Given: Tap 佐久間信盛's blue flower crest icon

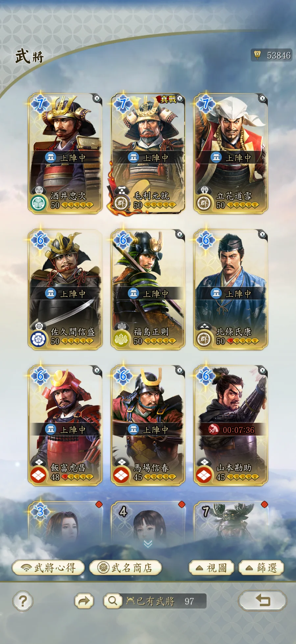Looking at the screenshot, I should (39, 340).
